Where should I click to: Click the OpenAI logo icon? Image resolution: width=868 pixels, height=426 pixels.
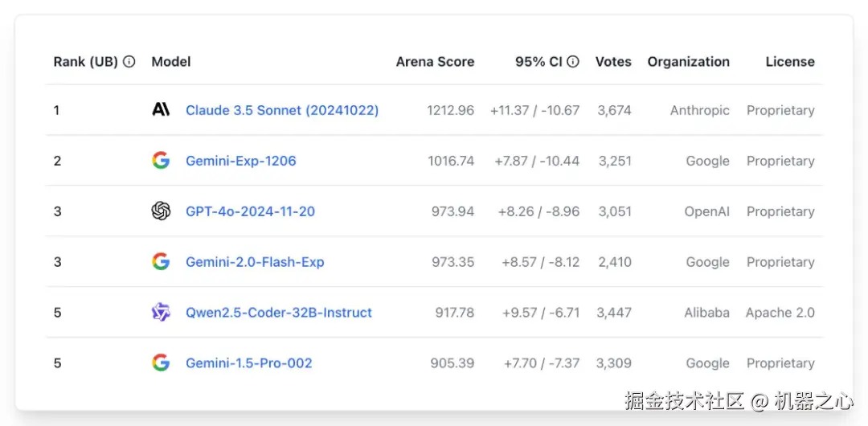tap(161, 211)
